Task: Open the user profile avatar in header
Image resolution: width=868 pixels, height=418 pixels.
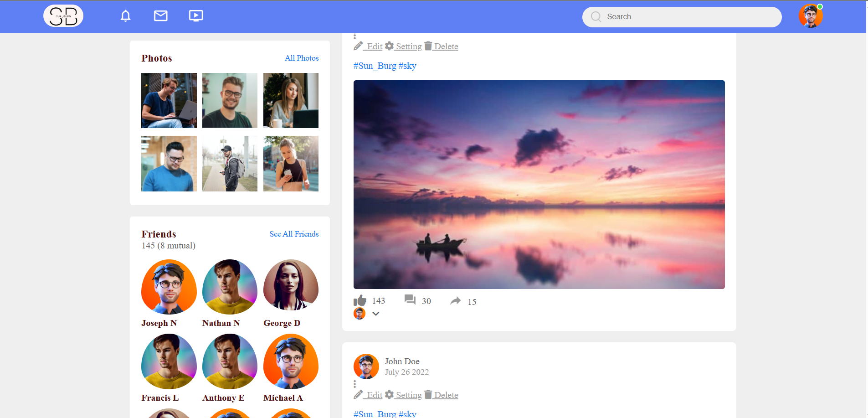Action: tap(811, 16)
